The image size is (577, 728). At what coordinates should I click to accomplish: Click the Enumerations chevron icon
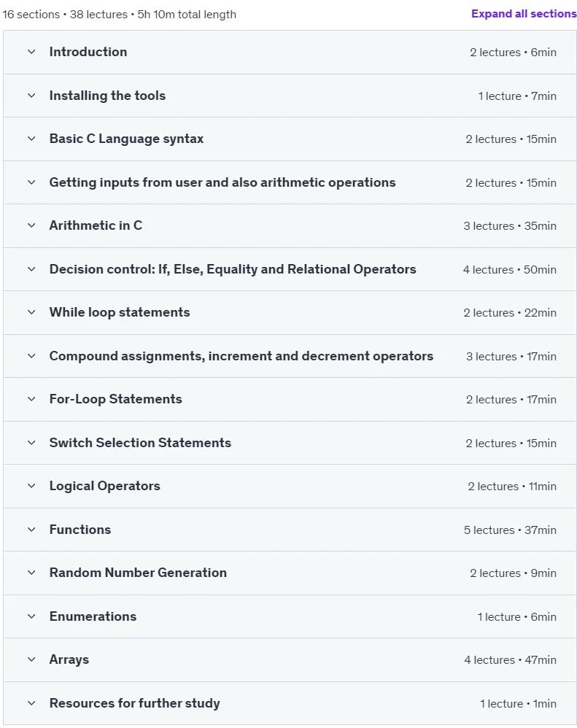tap(31, 616)
